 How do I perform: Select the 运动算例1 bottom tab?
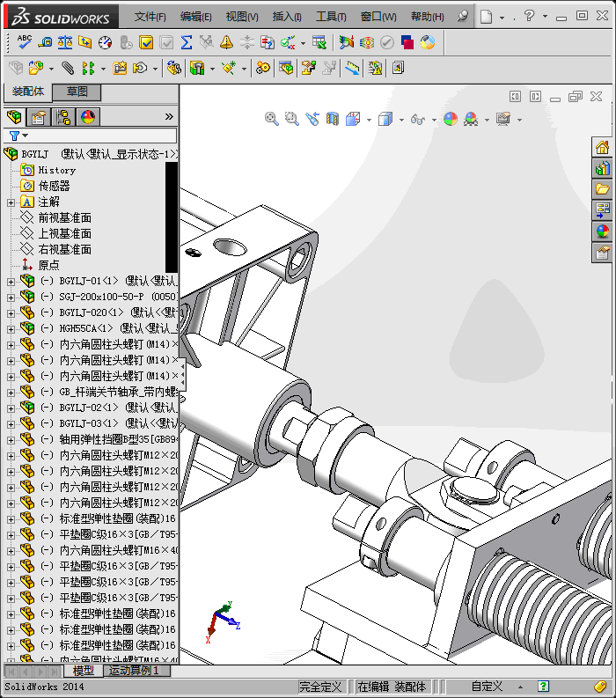tap(134, 671)
